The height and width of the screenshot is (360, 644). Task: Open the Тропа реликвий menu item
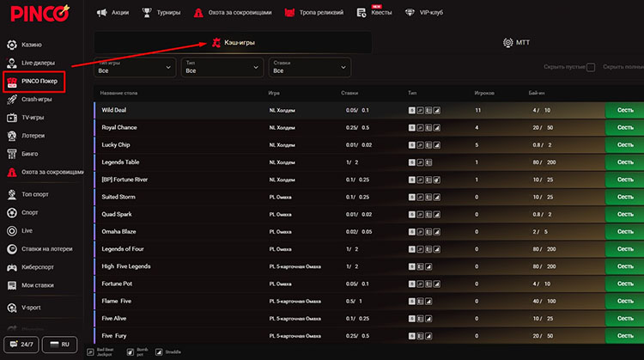(x=313, y=13)
